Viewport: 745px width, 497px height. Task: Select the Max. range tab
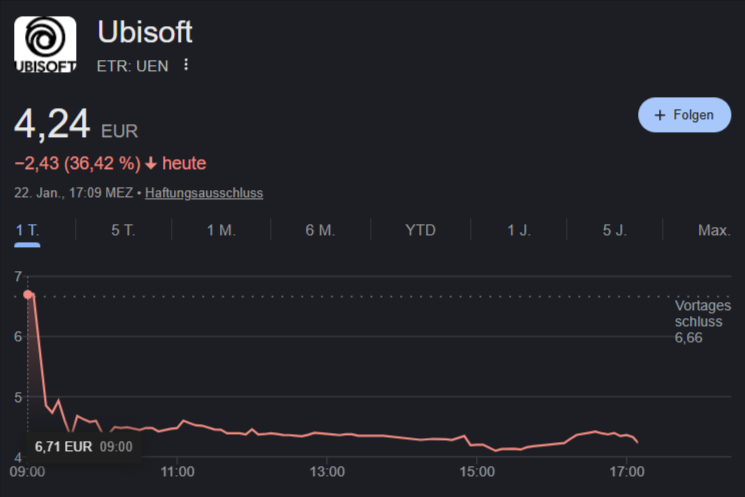(x=714, y=230)
